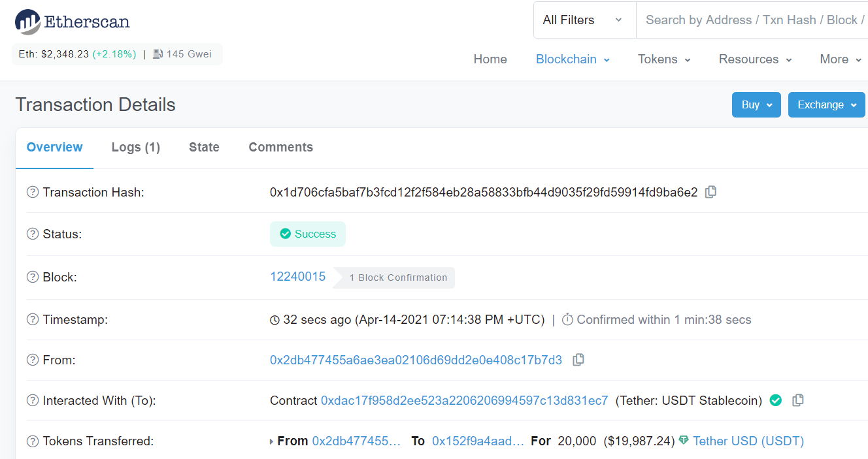
Task: Click the stopwatch icon before Confirmed within
Action: point(567,319)
